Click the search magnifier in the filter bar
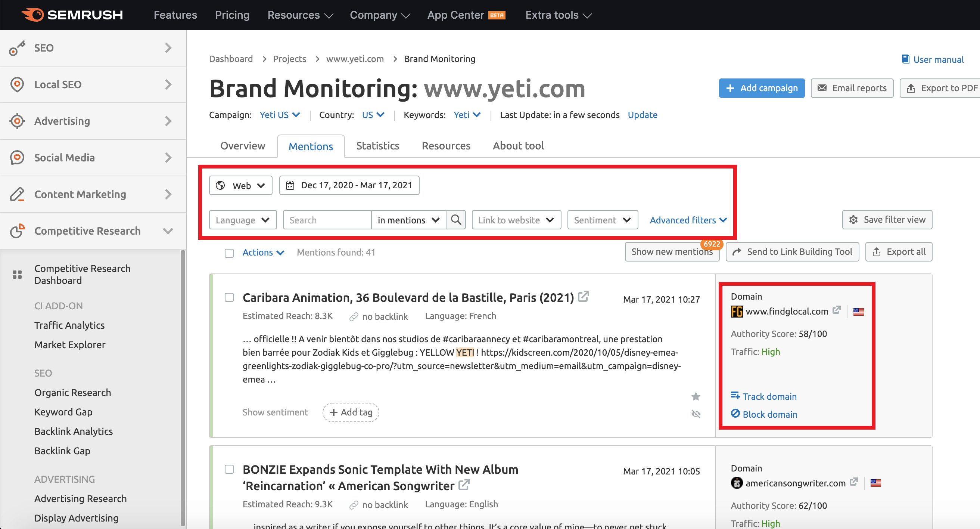 (x=456, y=220)
